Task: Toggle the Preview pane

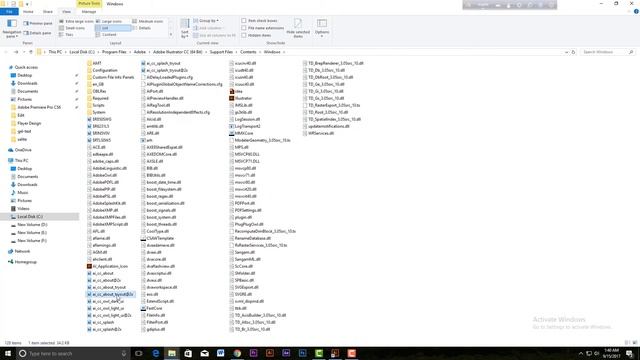Action: click(x=38, y=23)
